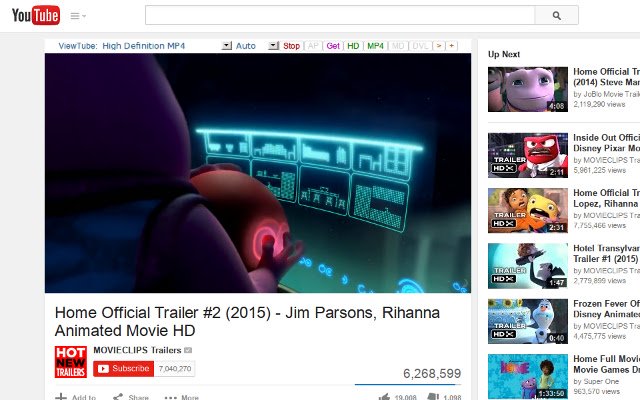The image size is (640, 400).
Task: Open Frozen Fever thumbnail (0:40)
Action: 528,321
